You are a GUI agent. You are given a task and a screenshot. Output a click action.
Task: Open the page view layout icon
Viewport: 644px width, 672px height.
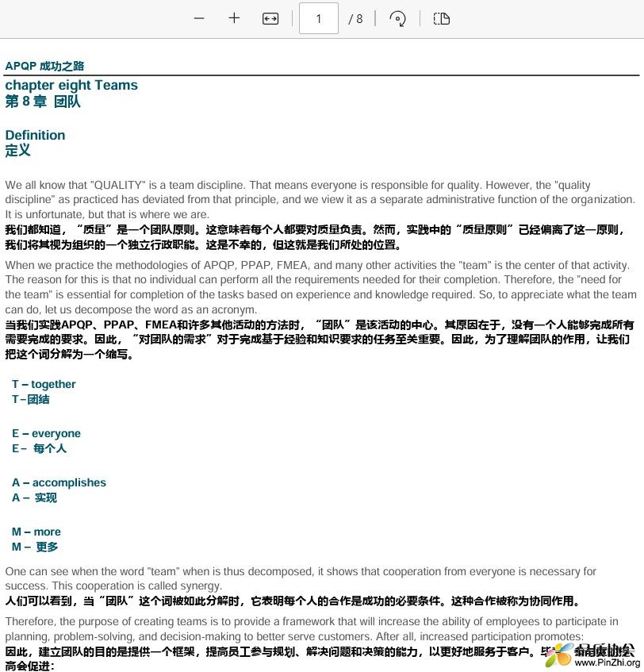coord(441,18)
